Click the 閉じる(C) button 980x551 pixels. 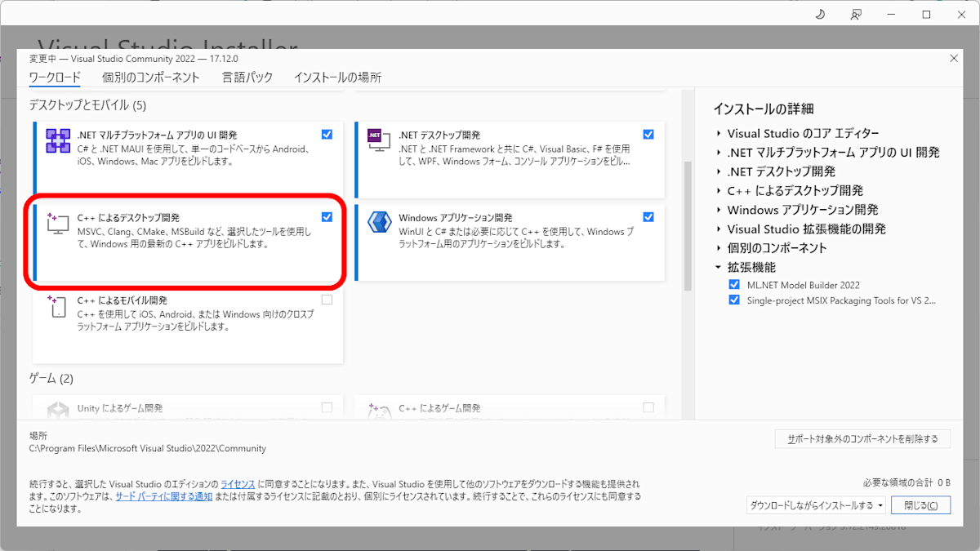tap(921, 505)
